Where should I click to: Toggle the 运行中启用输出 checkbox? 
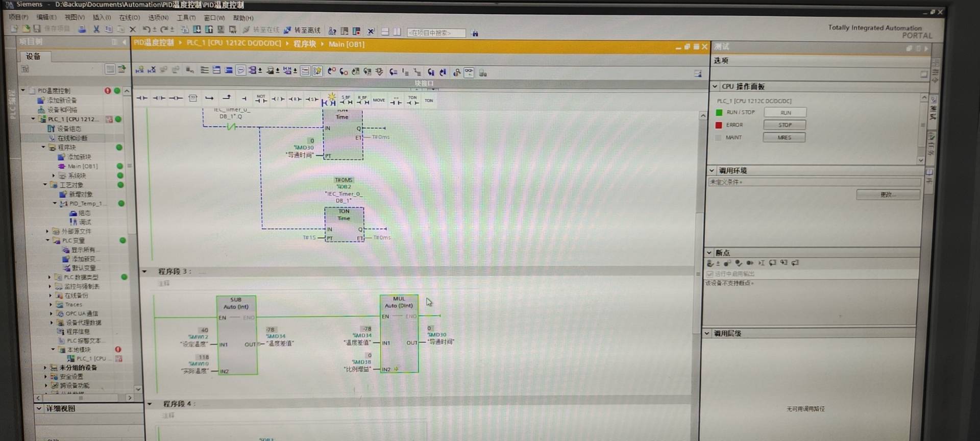pyautogui.click(x=709, y=274)
